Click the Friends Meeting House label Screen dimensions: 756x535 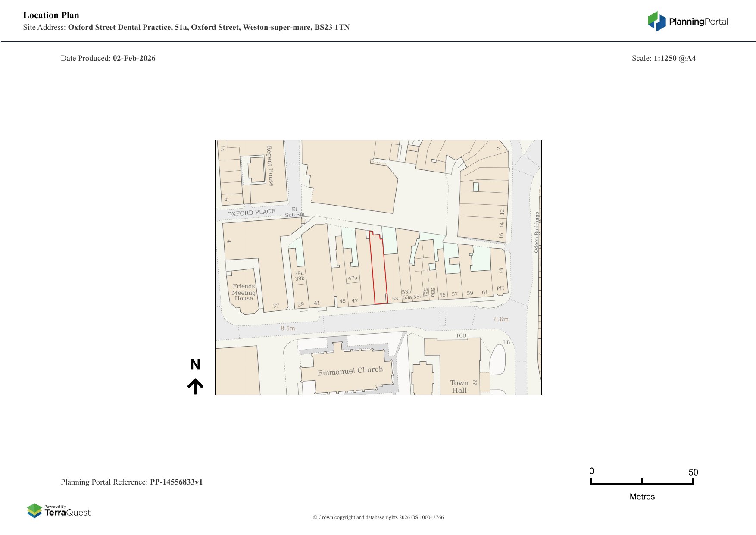(x=244, y=292)
